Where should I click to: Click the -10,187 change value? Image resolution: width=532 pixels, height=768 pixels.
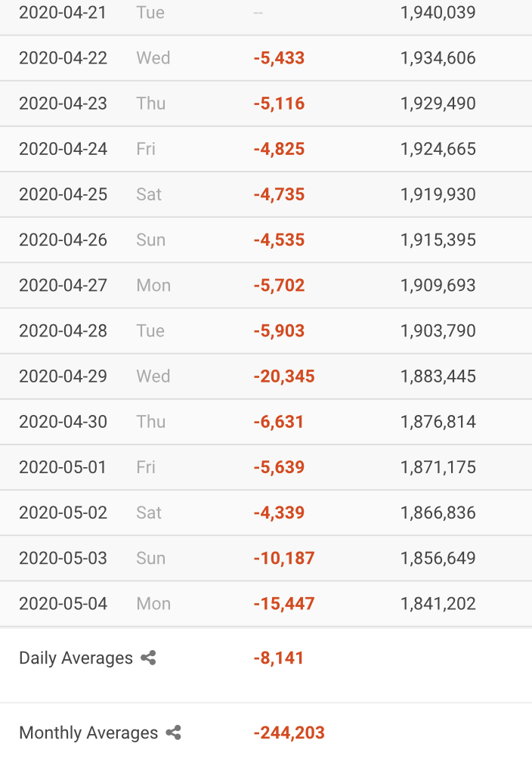[x=284, y=558]
